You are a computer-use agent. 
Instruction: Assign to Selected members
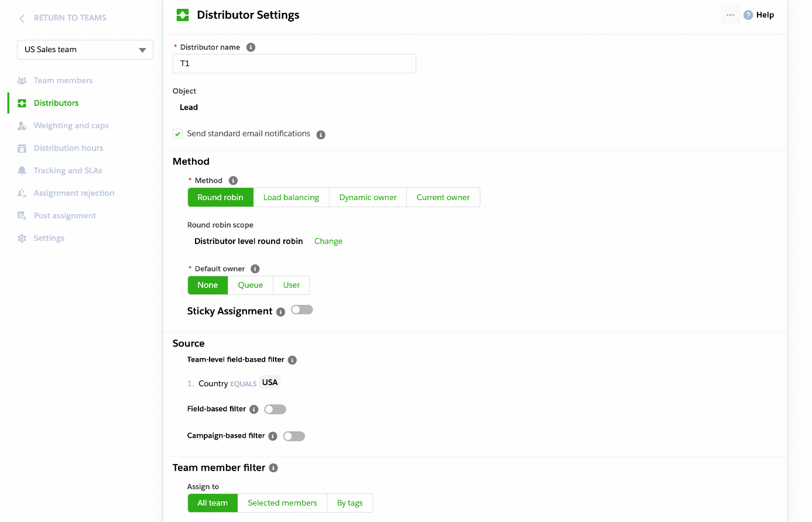coord(283,503)
